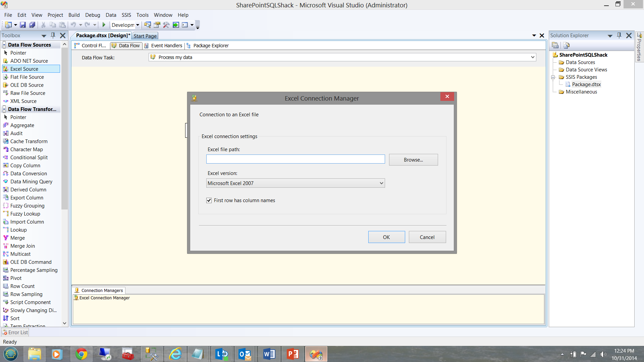Collapse the Data Flow Sources group

pyautogui.click(x=4, y=45)
